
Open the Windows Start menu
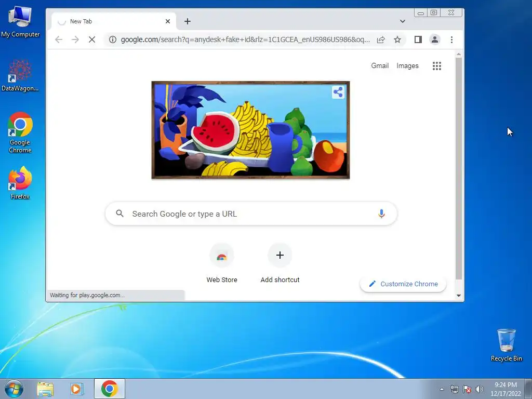pyautogui.click(x=14, y=389)
